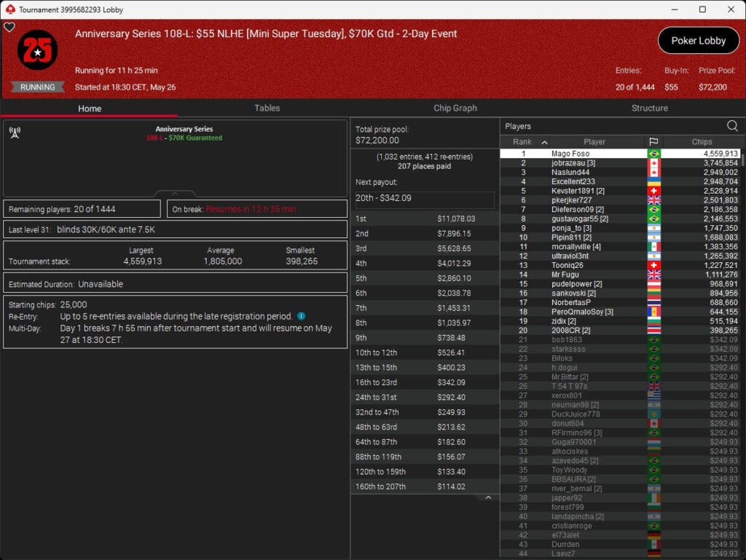The width and height of the screenshot is (746, 560).
Task: Select player ultraviol3nt
Action: (x=621, y=256)
